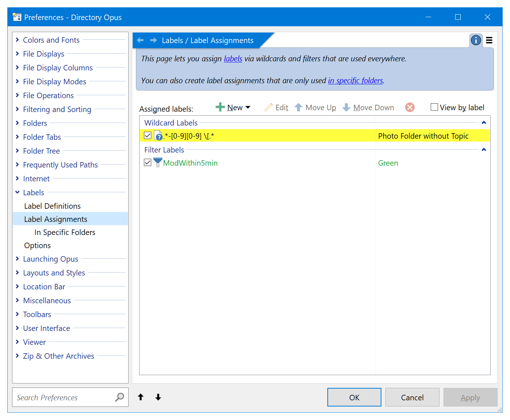
Task: Follow the 'labels' hyperlink
Action: [x=233, y=58]
